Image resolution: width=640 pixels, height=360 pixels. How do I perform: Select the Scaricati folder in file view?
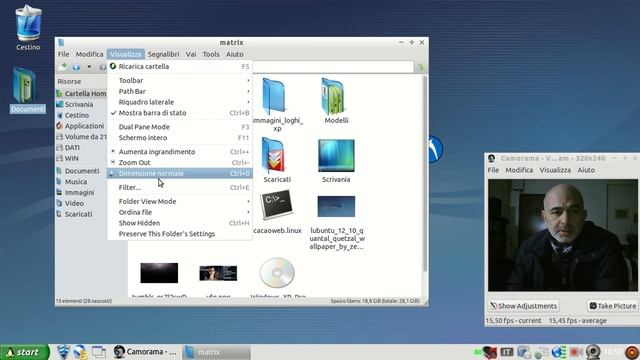click(x=273, y=155)
